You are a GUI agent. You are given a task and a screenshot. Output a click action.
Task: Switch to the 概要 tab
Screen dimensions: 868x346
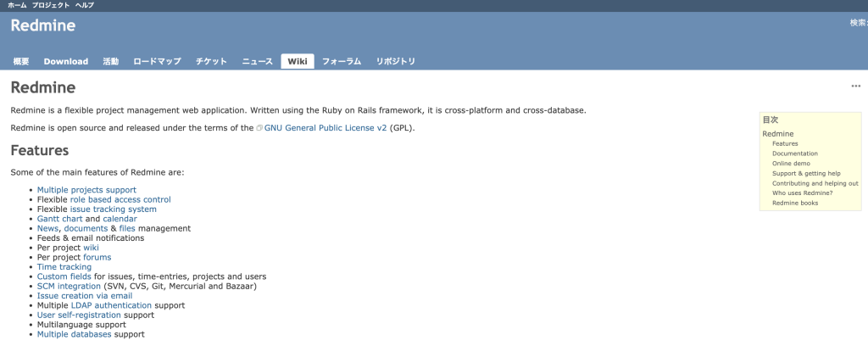point(21,61)
